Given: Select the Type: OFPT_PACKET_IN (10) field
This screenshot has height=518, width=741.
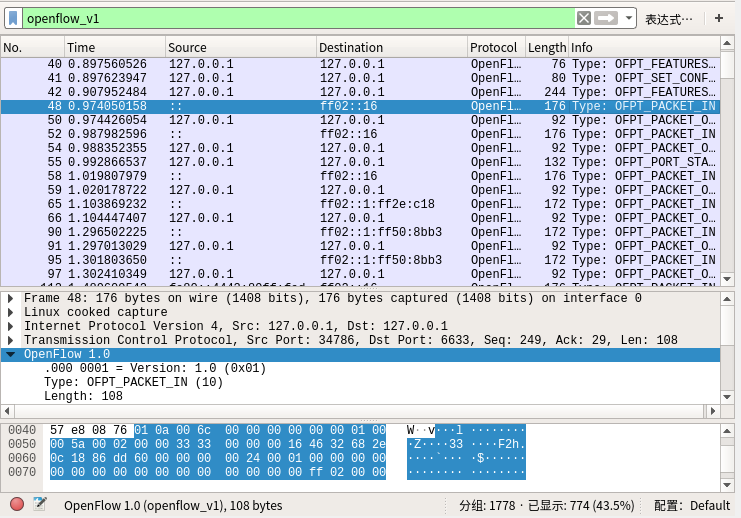Looking at the screenshot, I should (133, 382).
